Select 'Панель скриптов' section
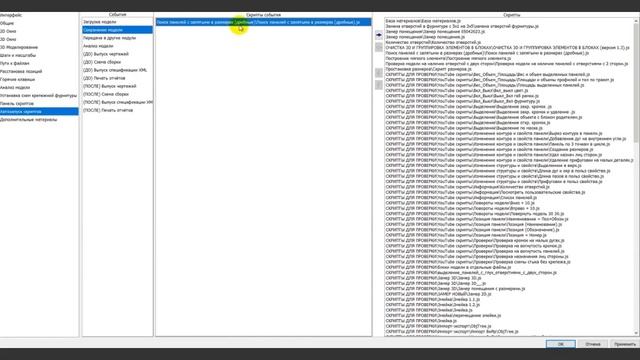Image resolution: width=640 pixels, height=360 pixels. click(x=17, y=103)
